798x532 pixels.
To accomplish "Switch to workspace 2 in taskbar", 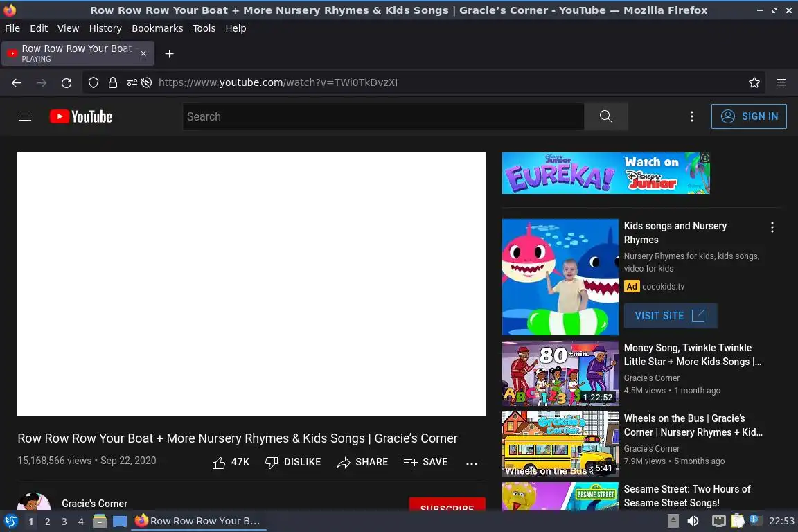I will (47, 522).
